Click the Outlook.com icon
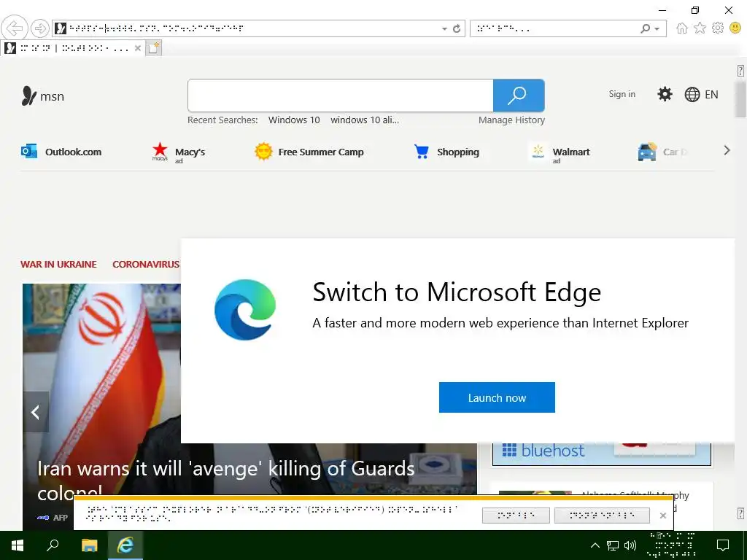 (29, 152)
